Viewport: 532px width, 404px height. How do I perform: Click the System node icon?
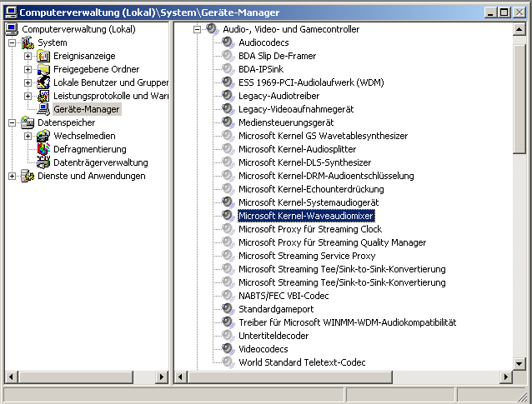(28, 42)
